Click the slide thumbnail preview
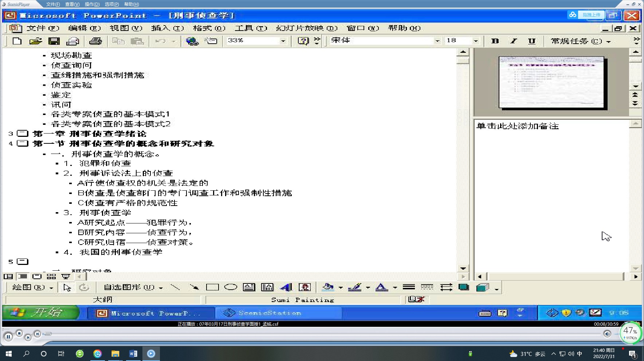 pyautogui.click(x=551, y=82)
